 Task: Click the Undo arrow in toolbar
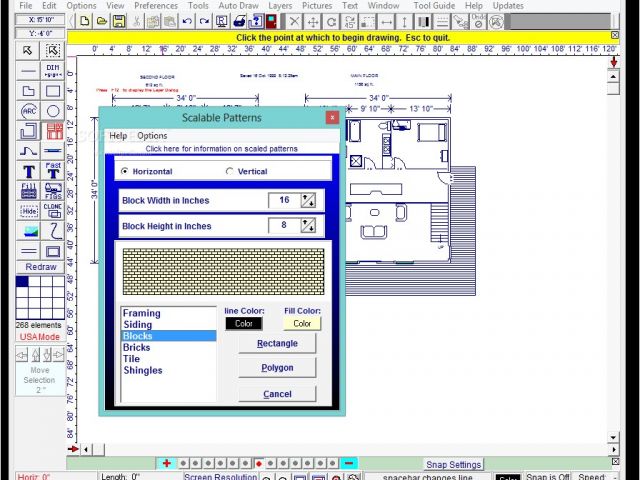coord(187,21)
